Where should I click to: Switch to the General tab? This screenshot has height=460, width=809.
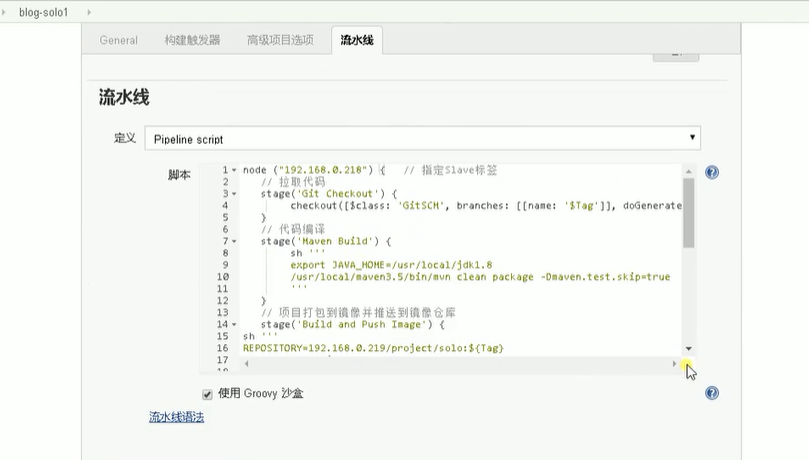tap(119, 40)
